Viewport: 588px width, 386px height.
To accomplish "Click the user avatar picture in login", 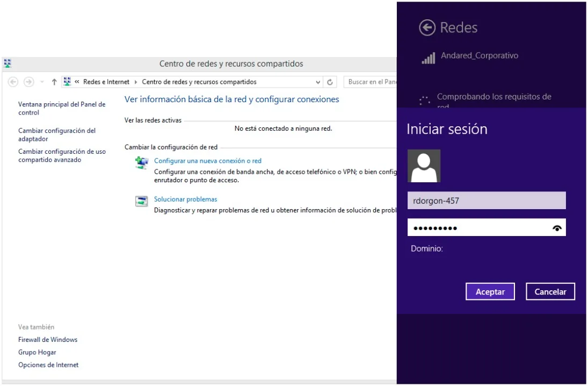I will (x=424, y=166).
